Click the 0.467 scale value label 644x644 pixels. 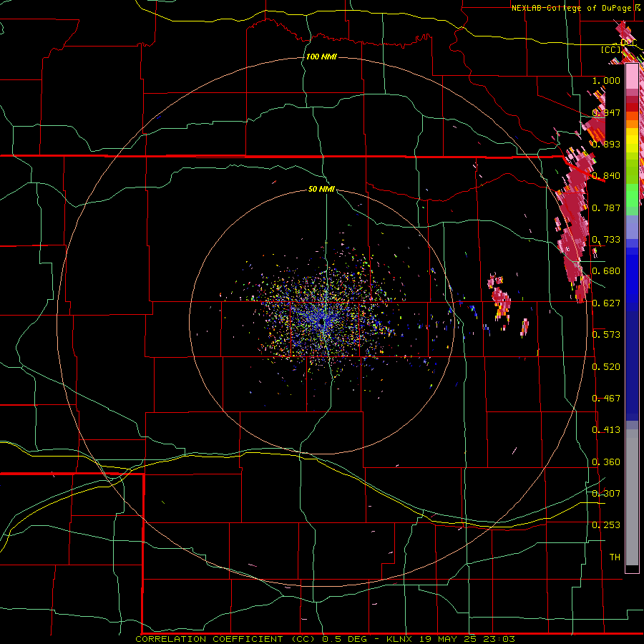click(606, 399)
